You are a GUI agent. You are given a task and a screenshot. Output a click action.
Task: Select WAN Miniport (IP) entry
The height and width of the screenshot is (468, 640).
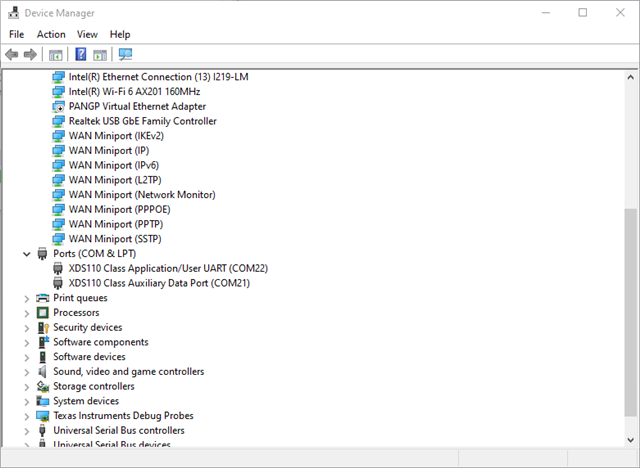tap(109, 151)
